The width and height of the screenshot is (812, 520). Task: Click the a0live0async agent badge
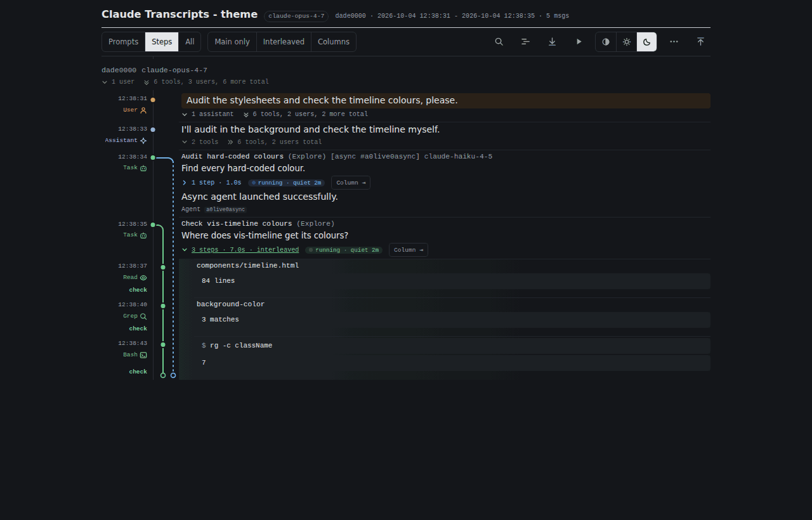(225, 209)
